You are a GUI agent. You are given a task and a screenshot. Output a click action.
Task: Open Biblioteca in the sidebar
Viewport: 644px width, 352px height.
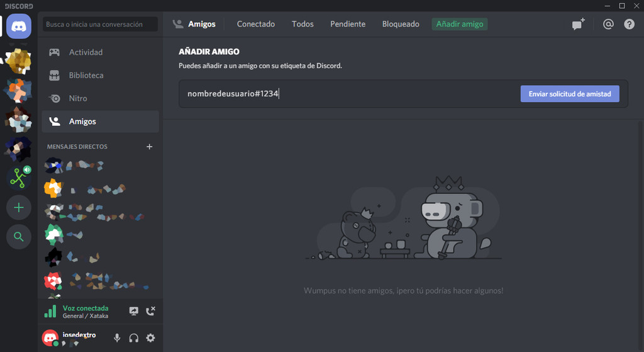point(100,76)
